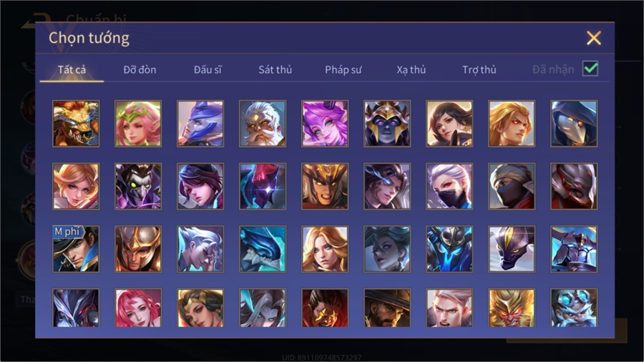
Task: Open the Trợ thủ tab
Action: [x=479, y=70]
